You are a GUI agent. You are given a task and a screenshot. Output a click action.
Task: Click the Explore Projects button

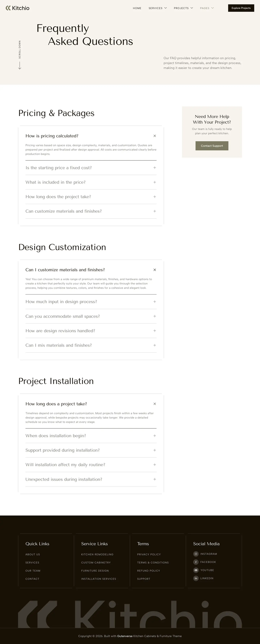coord(241,8)
